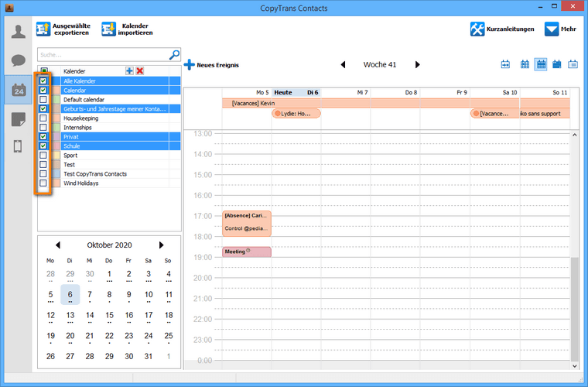
Task: Switch to fourth calendar view icon
Action: (x=556, y=64)
